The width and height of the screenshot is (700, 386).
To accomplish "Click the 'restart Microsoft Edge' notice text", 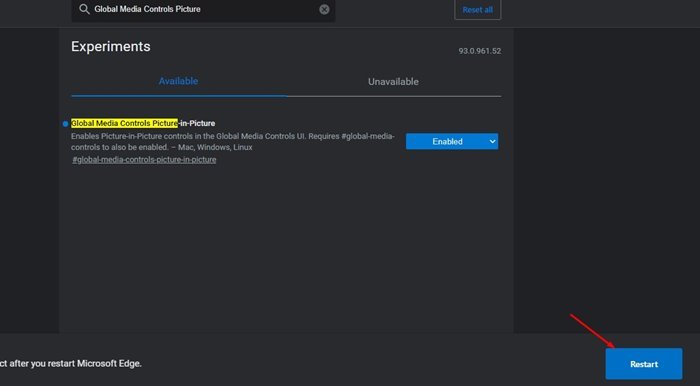I will point(71,364).
